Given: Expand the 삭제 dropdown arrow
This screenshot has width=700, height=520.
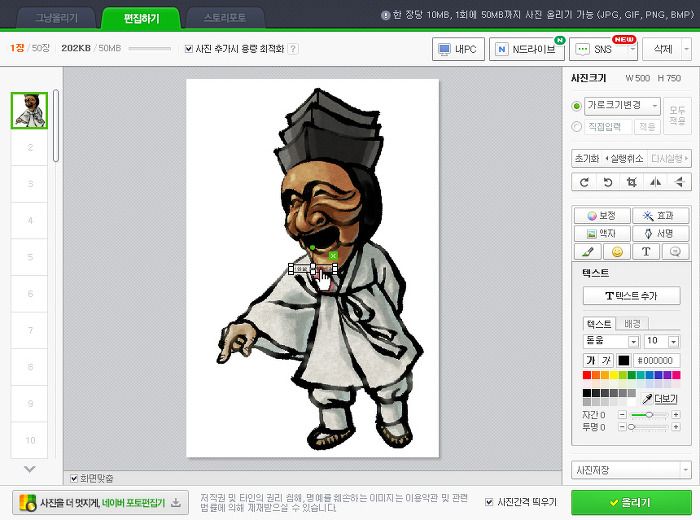Looking at the screenshot, I should [x=687, y=49].
